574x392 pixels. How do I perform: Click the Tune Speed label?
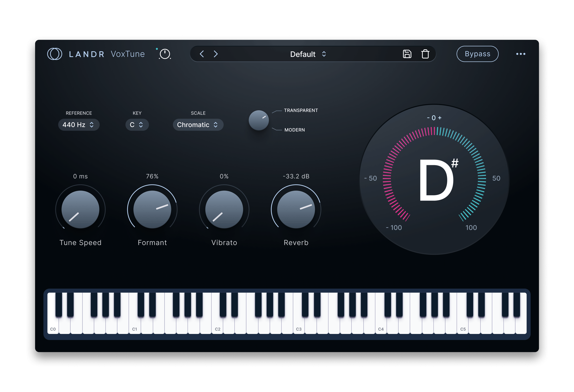click(x=80, y=242)
